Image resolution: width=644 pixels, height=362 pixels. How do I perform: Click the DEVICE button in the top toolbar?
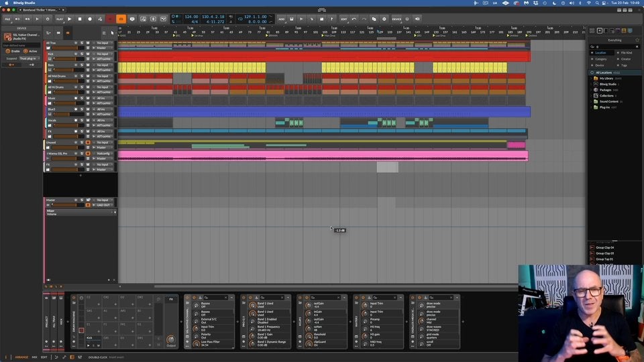coord(396,19)
